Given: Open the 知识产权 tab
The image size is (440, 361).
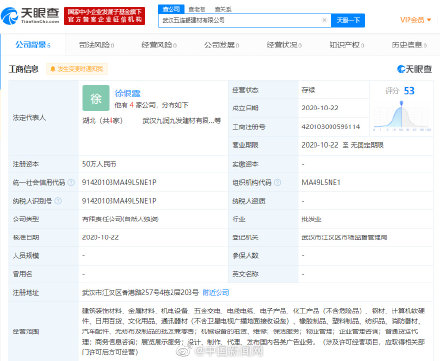Looking at the screenshot, I should 347,45.
